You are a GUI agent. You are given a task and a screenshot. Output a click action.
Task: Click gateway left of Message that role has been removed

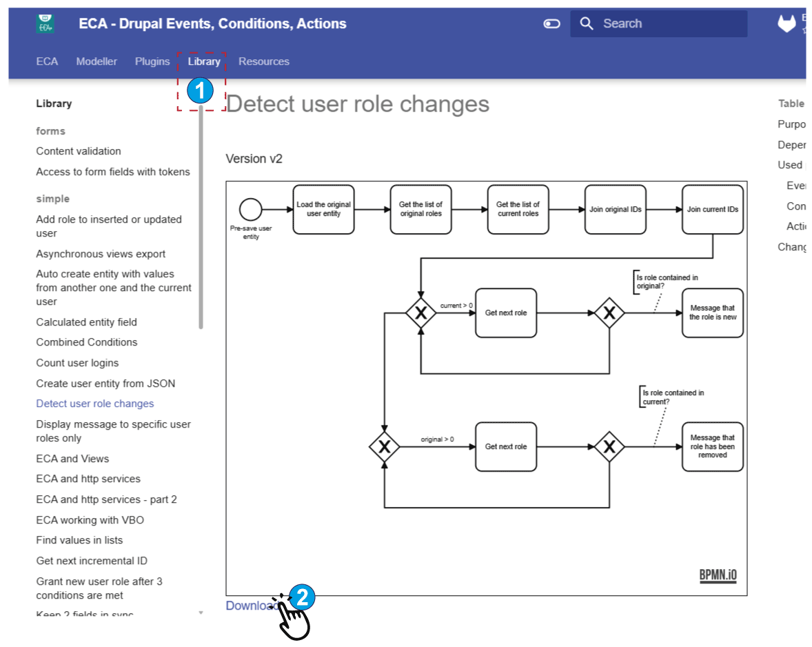coord(609,446)
